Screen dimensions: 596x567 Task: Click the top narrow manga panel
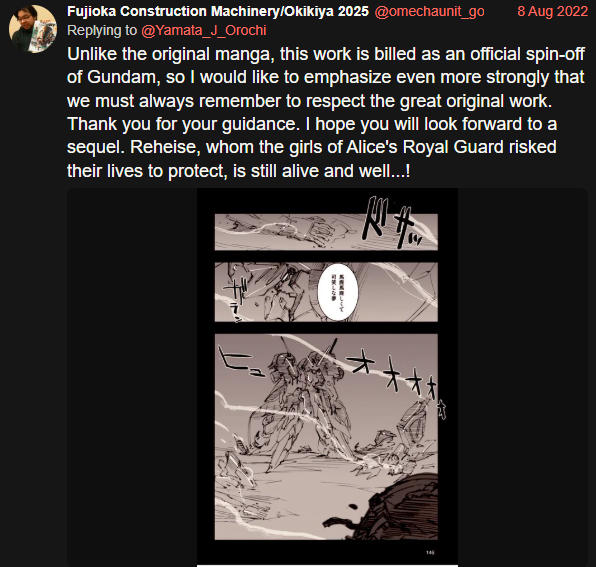(326, 232)
